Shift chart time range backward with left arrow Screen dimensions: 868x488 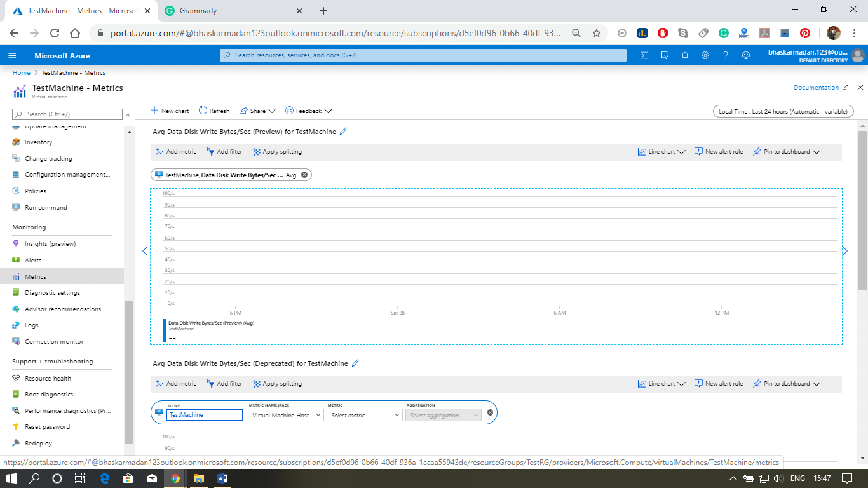tap(144, 251)
